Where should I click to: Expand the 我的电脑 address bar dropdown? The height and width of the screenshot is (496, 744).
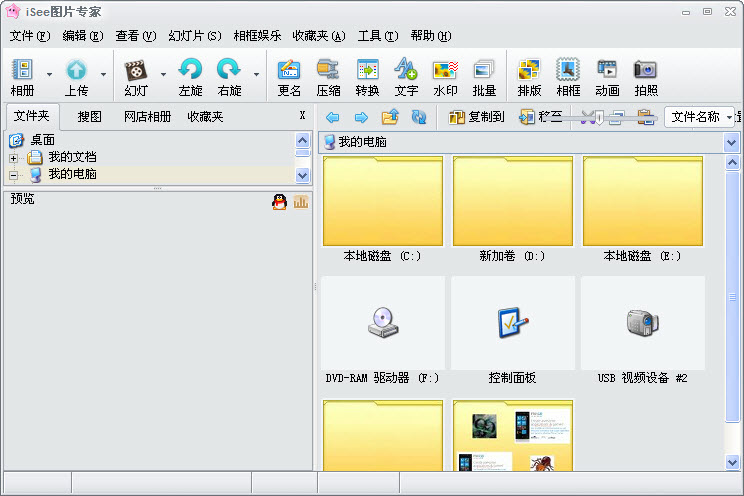[731, 142]
